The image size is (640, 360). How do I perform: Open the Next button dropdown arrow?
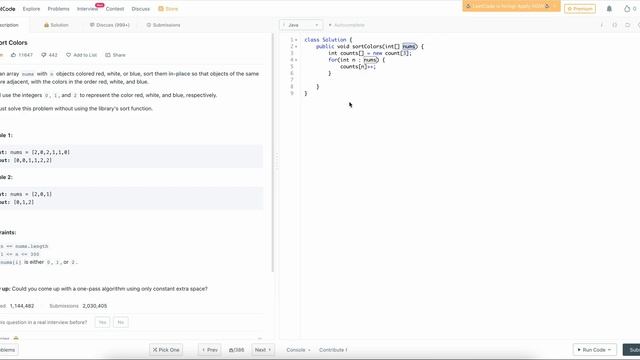point(270,350)
